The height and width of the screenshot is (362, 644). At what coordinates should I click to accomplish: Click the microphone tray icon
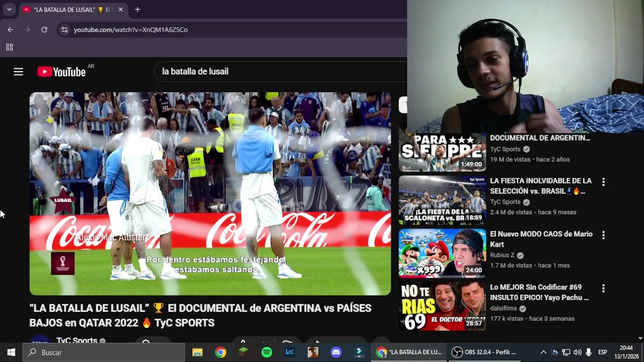[589, 352]
